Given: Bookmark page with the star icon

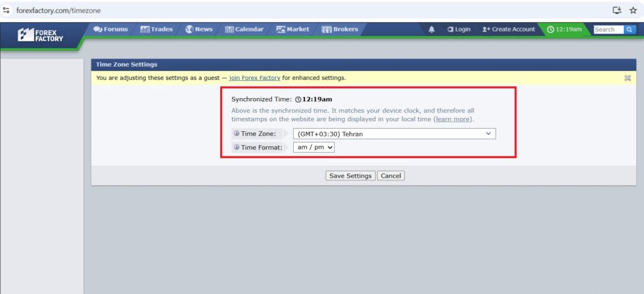Looking at the screenshot, I should coord(633,10).
